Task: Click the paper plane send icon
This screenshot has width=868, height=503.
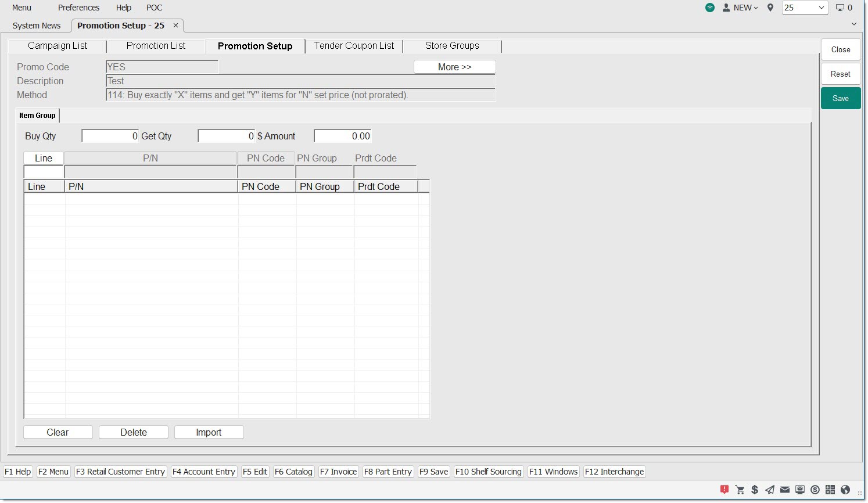Action: 770,490
